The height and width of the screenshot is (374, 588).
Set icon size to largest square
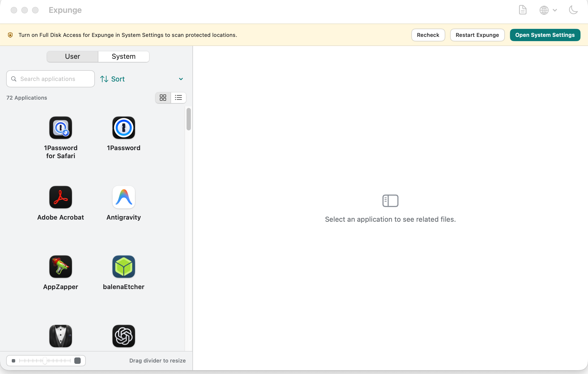tap(78, 361)
